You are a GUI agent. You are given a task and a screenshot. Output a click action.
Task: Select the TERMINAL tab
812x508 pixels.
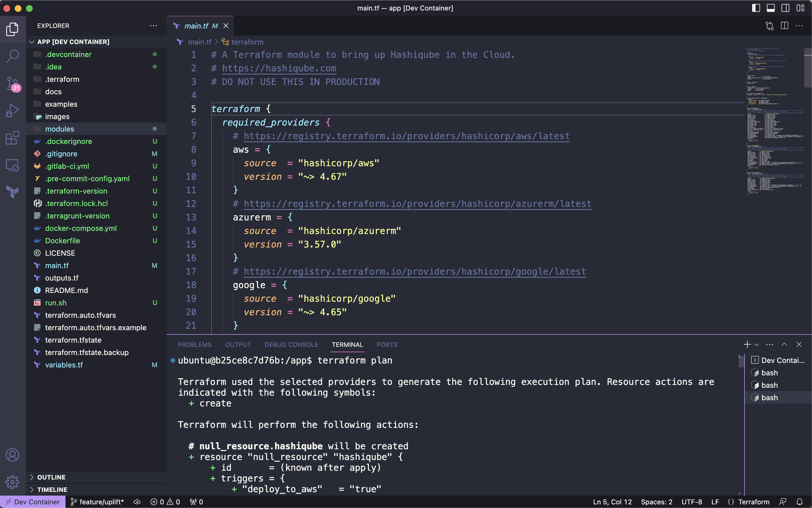(x=347, y=345)
